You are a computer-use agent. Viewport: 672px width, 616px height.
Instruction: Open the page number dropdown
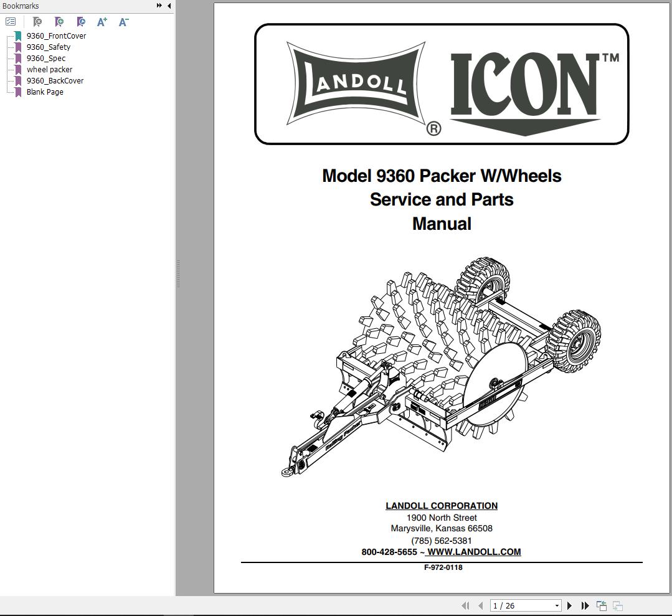557,605
